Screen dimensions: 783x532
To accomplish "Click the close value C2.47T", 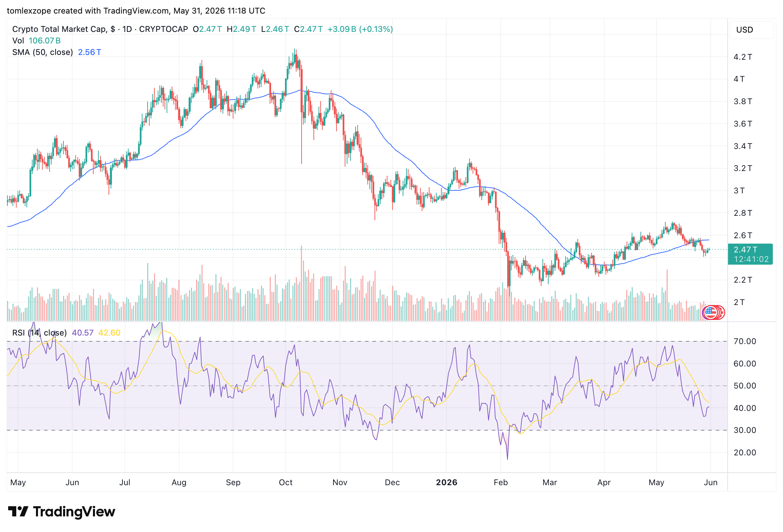I will point(308,29).
